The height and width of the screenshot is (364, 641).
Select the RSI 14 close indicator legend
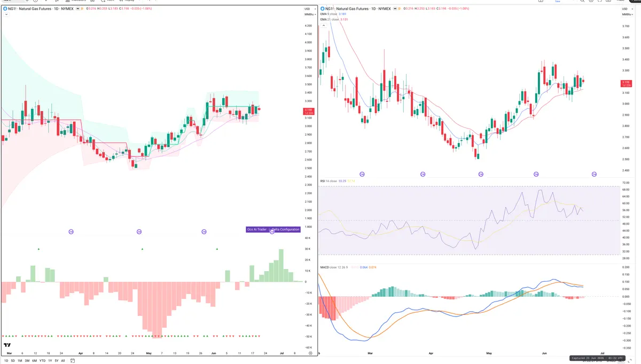pos(330,181)
